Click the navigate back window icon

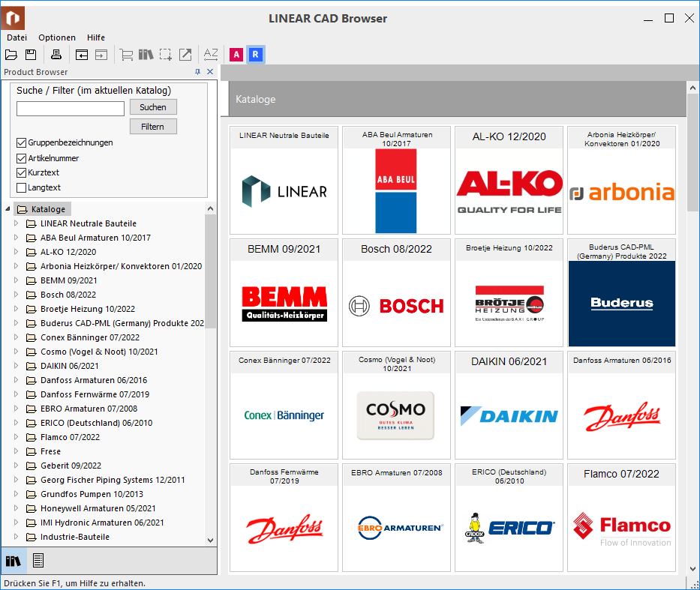tap(81, 55)
